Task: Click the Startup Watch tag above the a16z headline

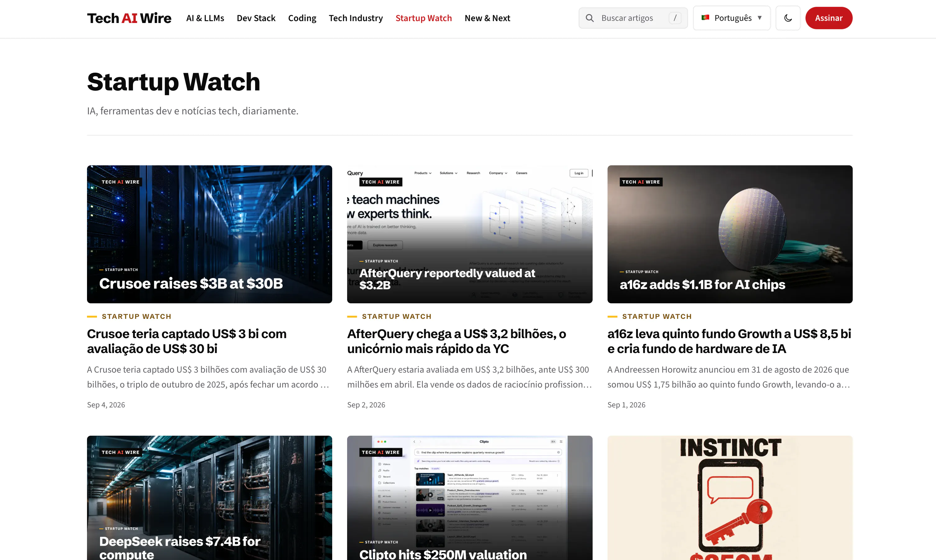Action: 657,316
